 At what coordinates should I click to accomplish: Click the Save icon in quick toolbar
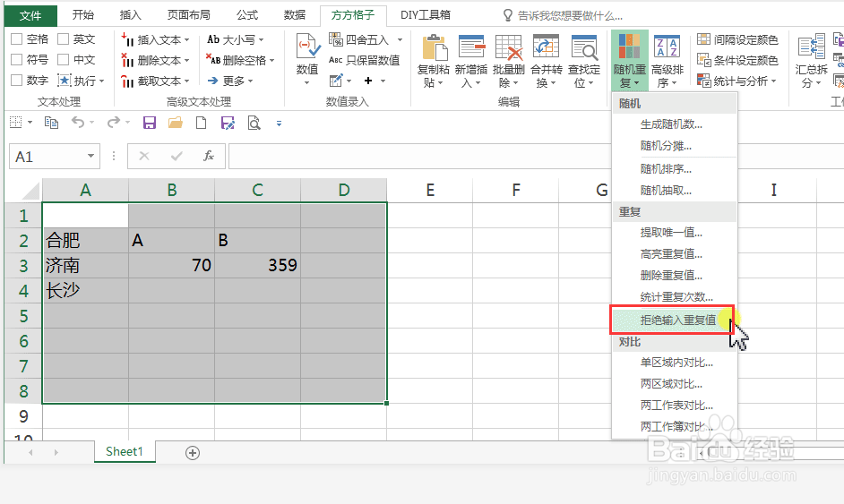point(149,124)
